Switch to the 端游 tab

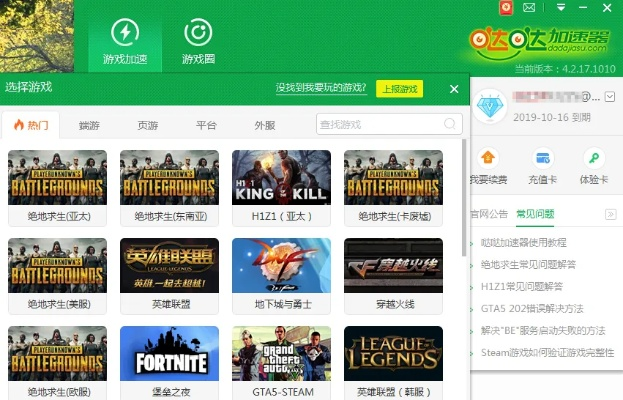coord(89,126)
